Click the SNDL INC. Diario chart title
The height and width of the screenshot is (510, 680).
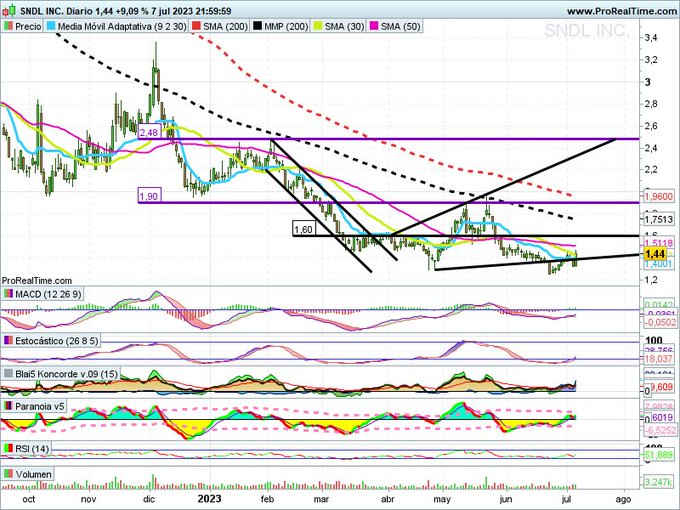pos(126,10)
